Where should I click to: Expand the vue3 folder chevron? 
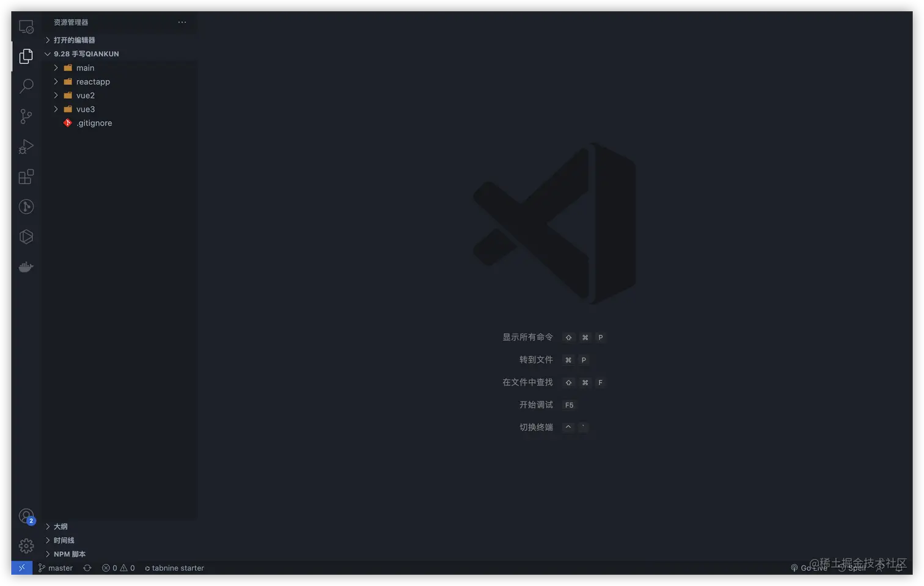pos(56,109)
